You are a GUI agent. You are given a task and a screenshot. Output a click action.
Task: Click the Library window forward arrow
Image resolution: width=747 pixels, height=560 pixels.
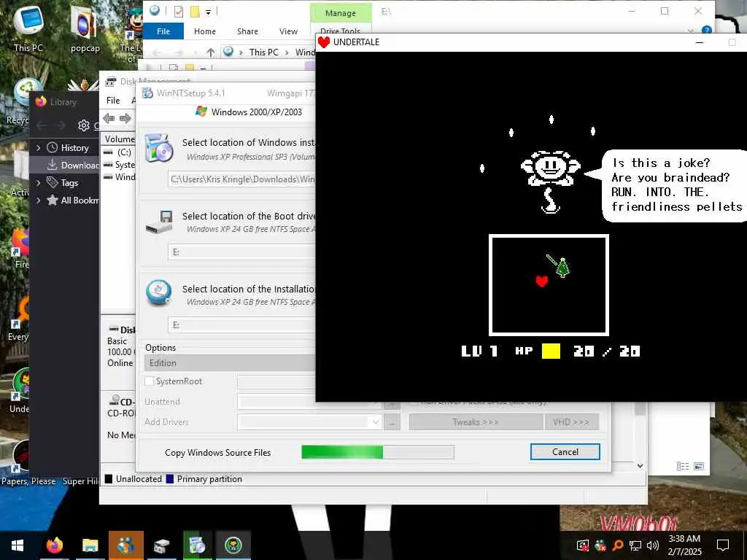coord(61,125)
